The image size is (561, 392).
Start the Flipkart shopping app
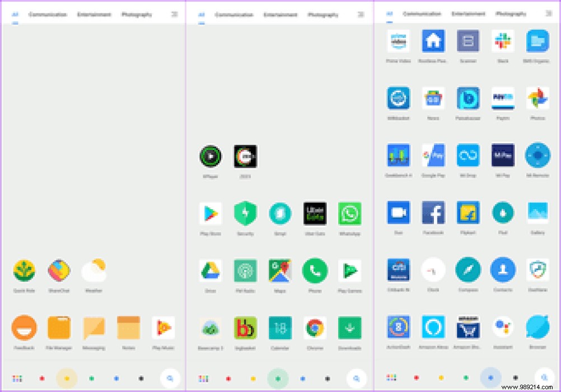click(468, 212)
